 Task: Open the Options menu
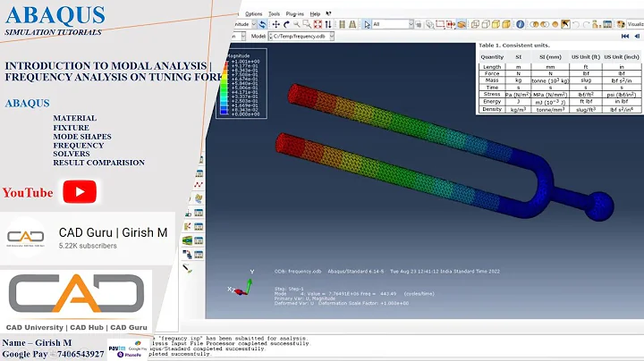(x=253, y=14)
